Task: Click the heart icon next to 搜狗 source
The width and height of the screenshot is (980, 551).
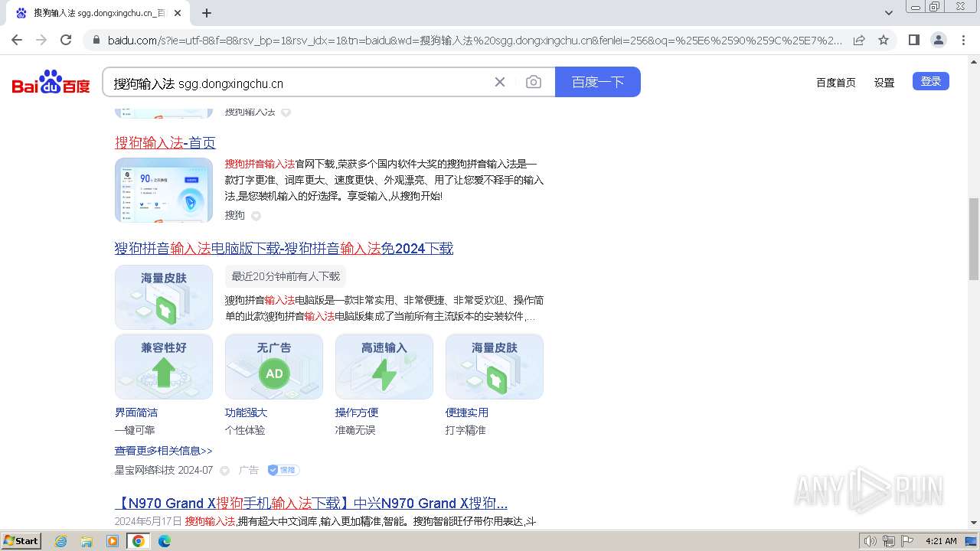Action: (x=256, y=216)
